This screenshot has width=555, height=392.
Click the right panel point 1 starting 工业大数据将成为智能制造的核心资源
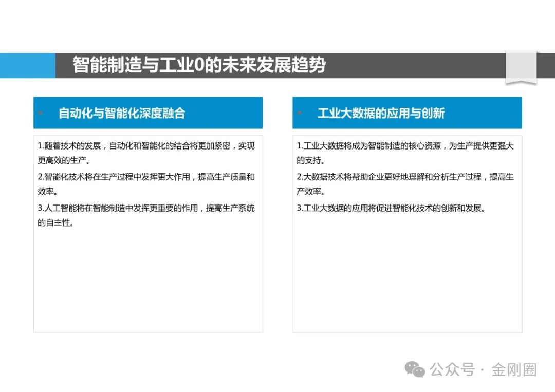point(405,153)
